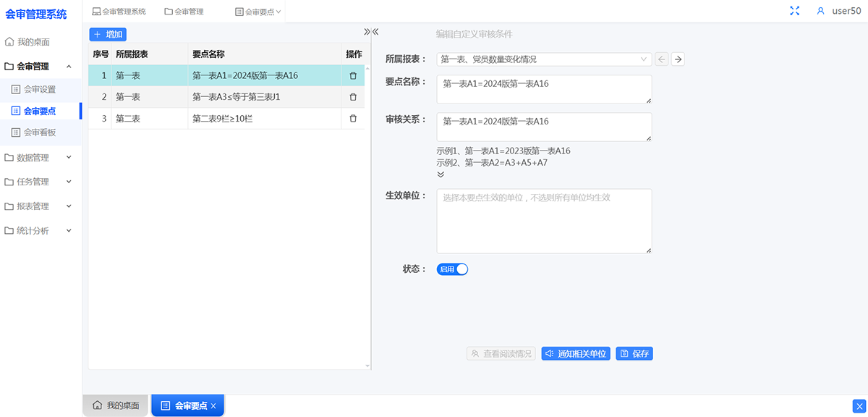Click the fullscreen icon in top bar

click(x=795, y=11)
